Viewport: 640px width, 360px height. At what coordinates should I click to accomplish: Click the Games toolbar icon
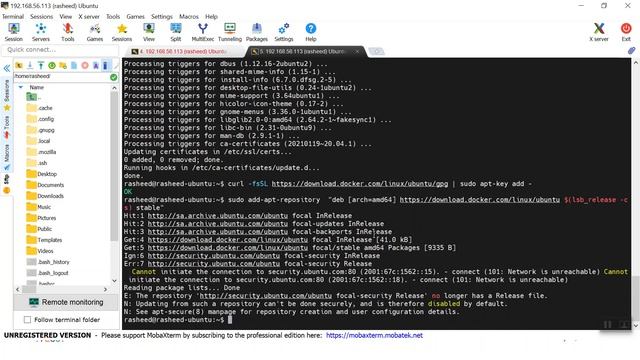tap(95, 32)
